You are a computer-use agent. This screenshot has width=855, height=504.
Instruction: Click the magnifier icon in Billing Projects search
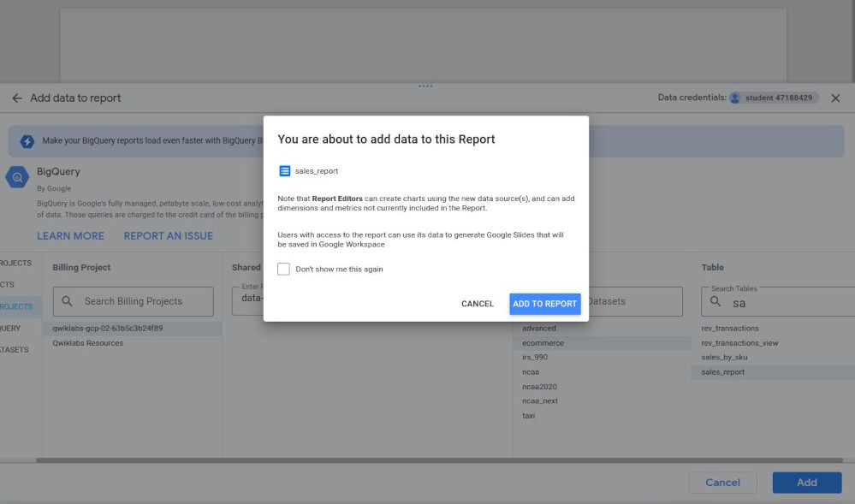pyautogui.click(x=67, y=301)
